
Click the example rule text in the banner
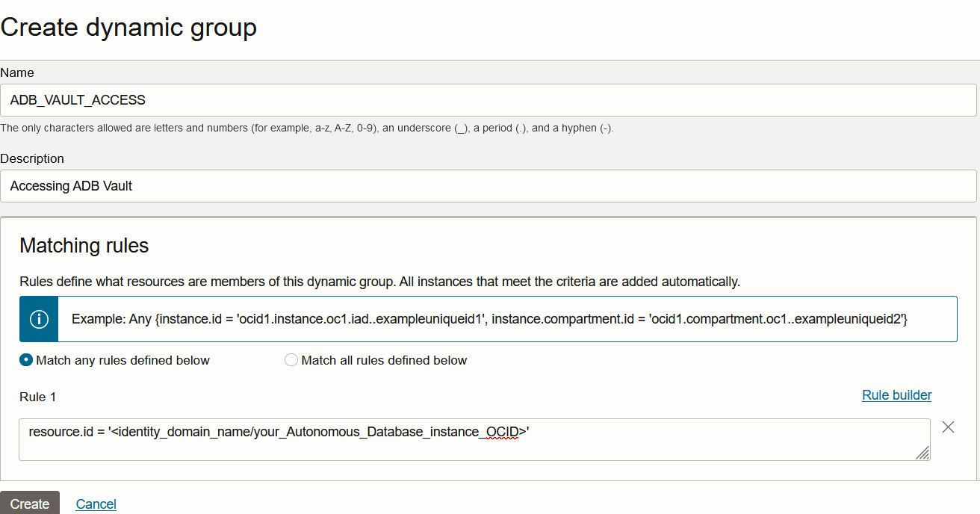coord(489,319)
